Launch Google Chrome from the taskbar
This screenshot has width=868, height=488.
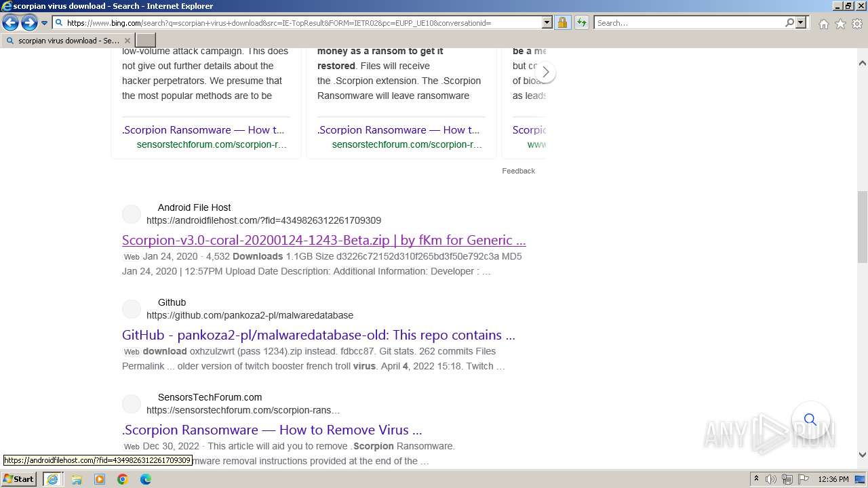(123, 479)
